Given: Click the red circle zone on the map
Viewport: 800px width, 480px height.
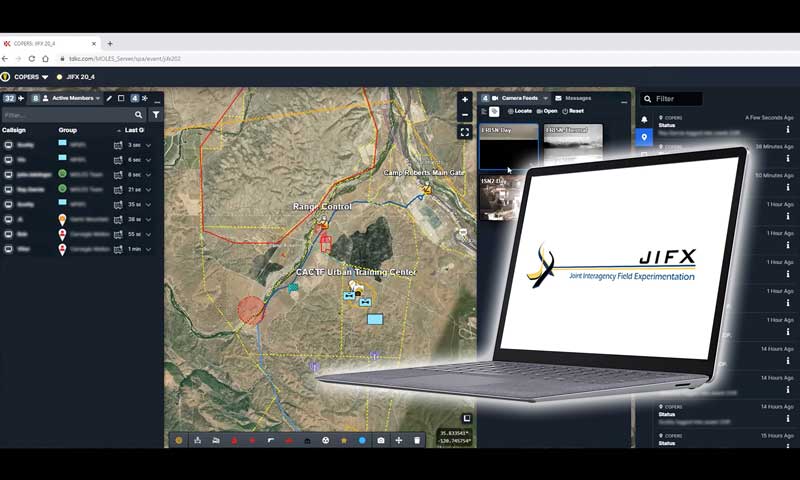Looking at the screenshot, I should point(252,310).
